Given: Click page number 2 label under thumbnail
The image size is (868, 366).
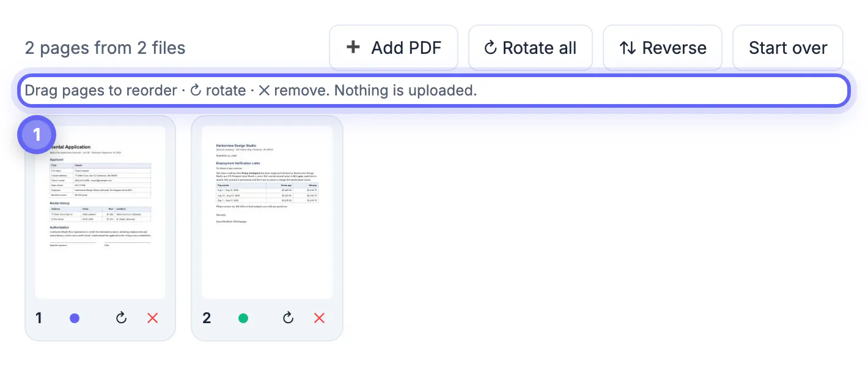Looking at the screenshot, I should (x=207, y=318).
